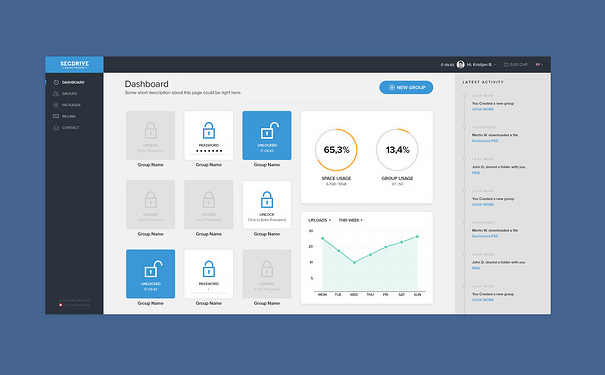Click the SECDRIVE logo
This screenshot has height=375, width=605.
tap(74, 64)
